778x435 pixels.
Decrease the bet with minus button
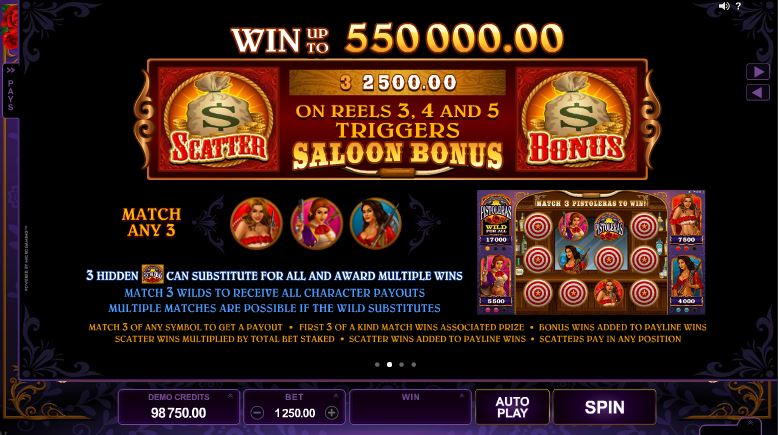click(x=257, y=413)
